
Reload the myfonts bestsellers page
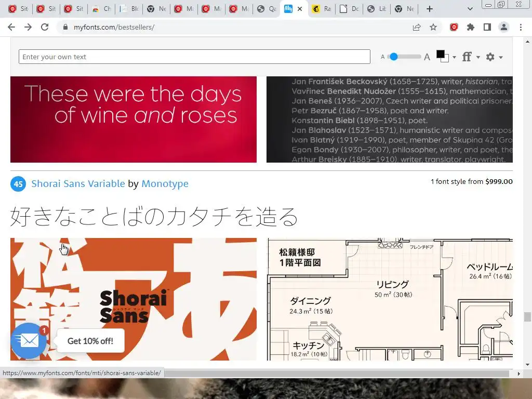point(45,27)
